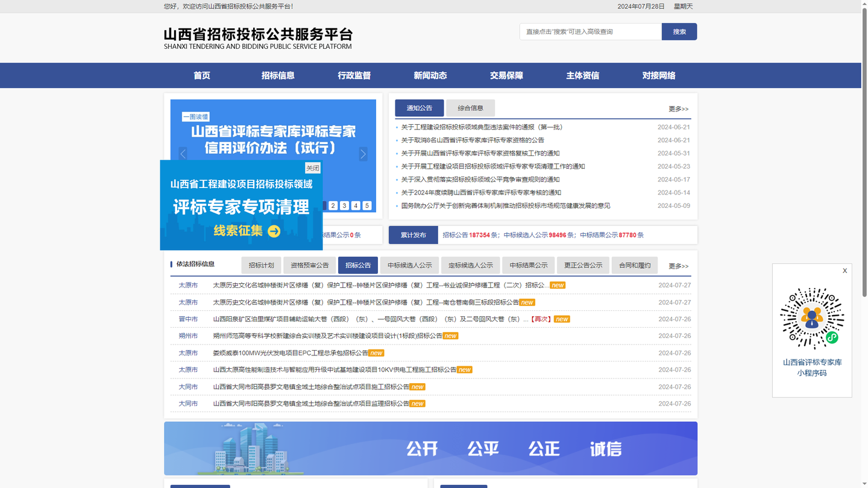This screenshot has height=488, width=868.
Task: Open tender 山西太原高性能制造技术 10KV供电工程
Action: pos(335,370)
